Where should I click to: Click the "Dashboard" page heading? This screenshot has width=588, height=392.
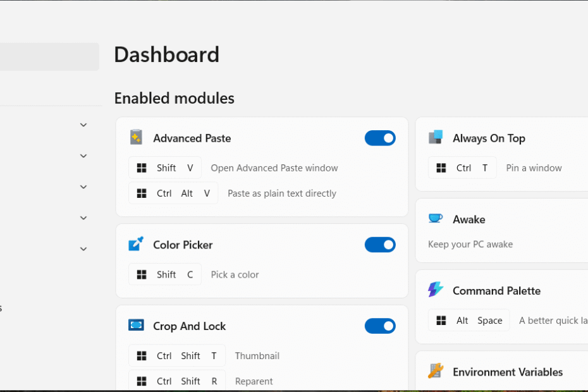click(x=166, y=55)
